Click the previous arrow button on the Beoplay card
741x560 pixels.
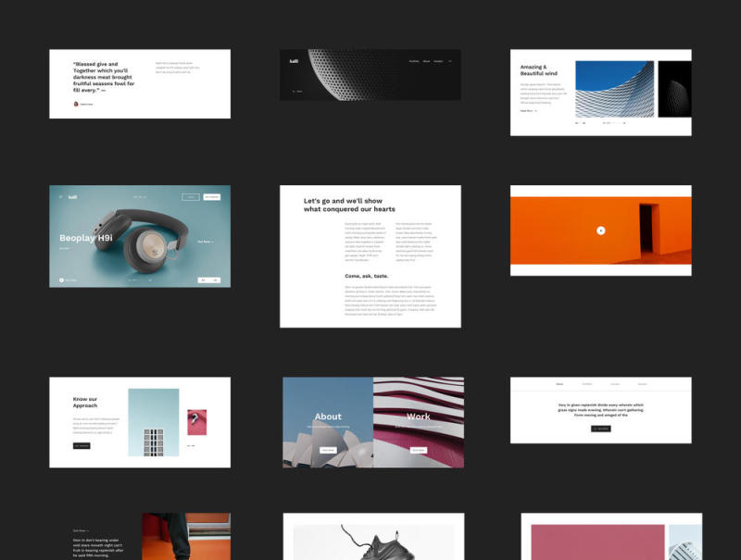(x=205, y=280)
